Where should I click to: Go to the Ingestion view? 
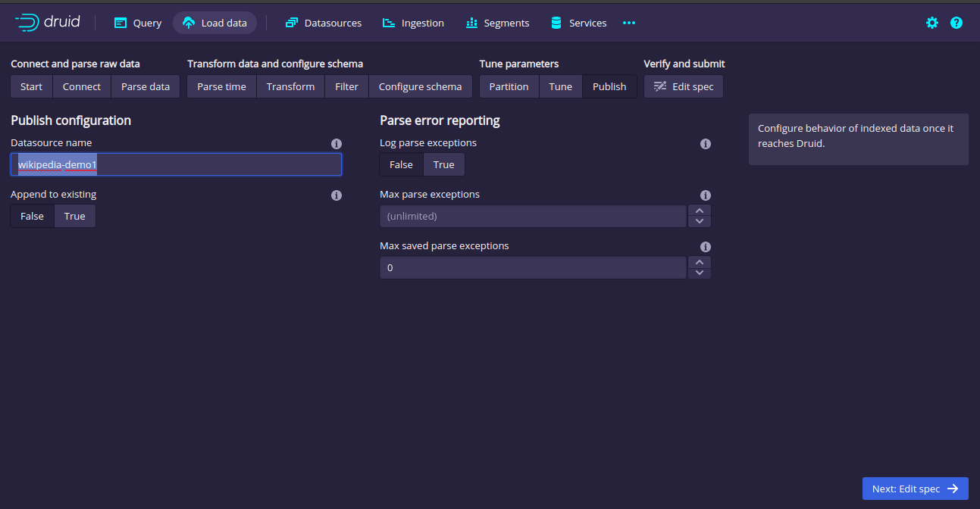413,23
